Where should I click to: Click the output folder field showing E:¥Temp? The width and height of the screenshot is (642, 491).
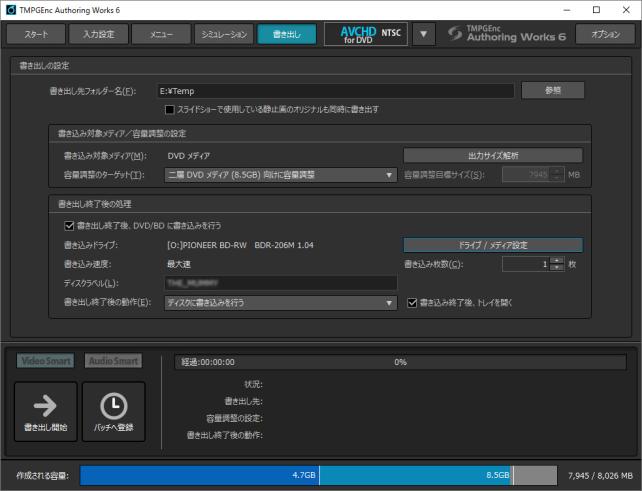click(335, 91)
